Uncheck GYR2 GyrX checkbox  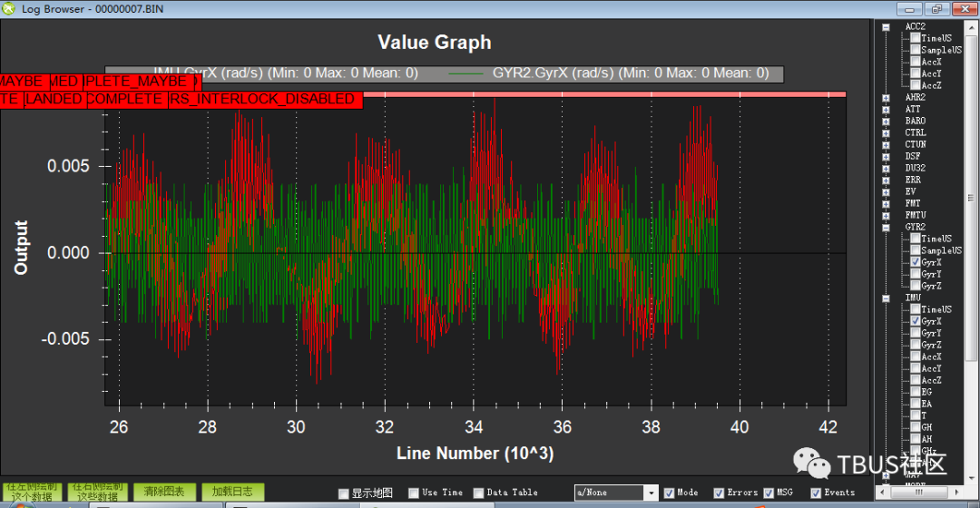tap(916, 262)
